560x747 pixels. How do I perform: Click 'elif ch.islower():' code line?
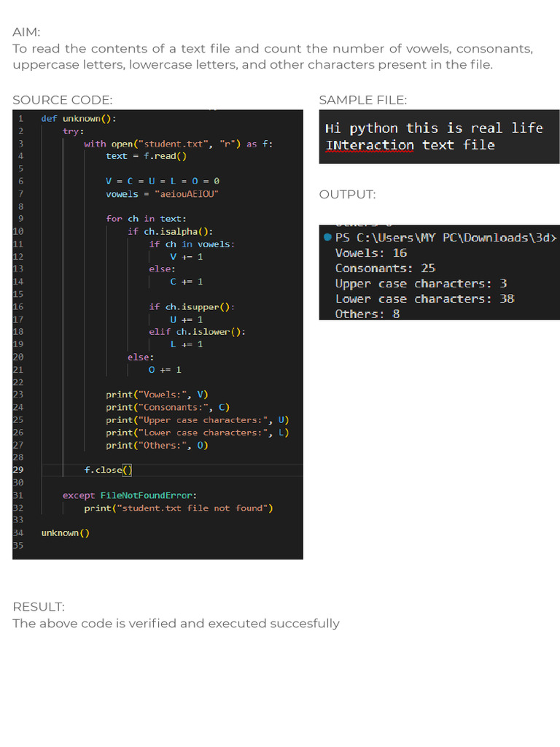click(x=197, y=332)
